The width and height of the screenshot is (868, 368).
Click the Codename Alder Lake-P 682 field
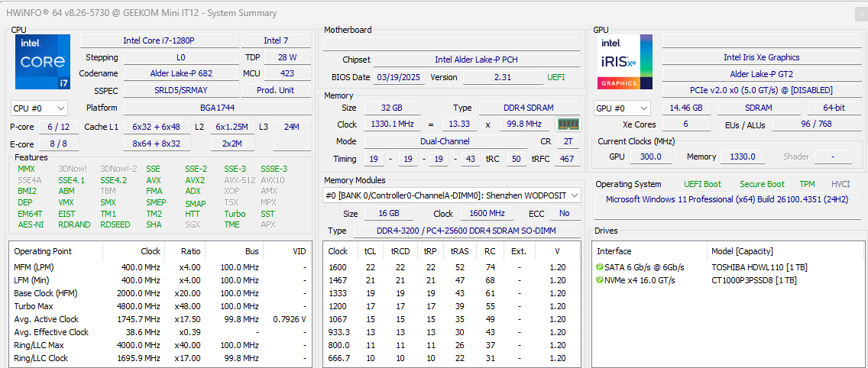181,73
